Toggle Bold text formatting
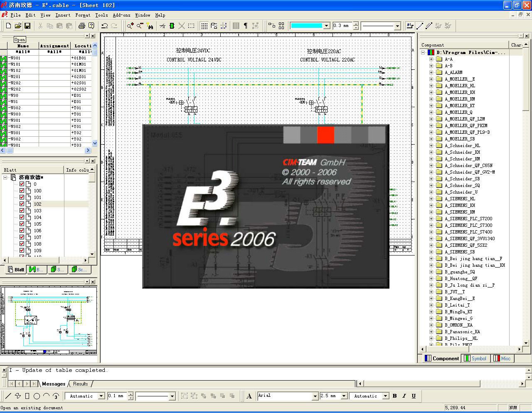Viewport: 532px width, 413px height. coord(394,396)
